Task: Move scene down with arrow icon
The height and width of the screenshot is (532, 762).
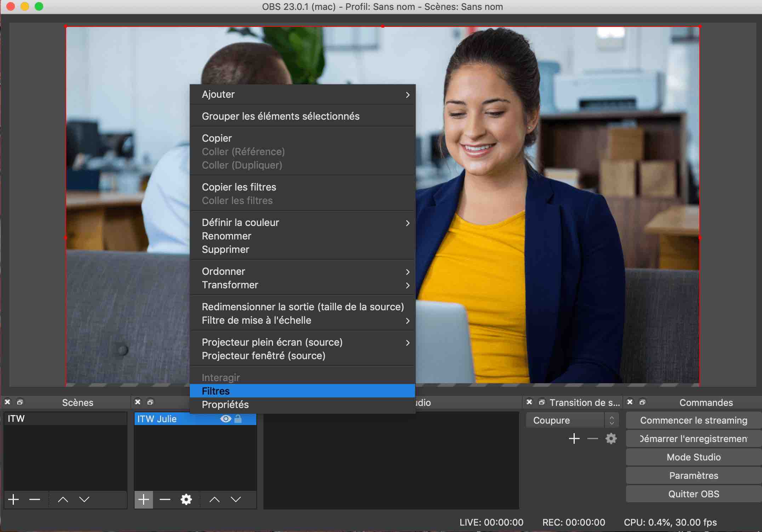Action: tap(84, 499)
